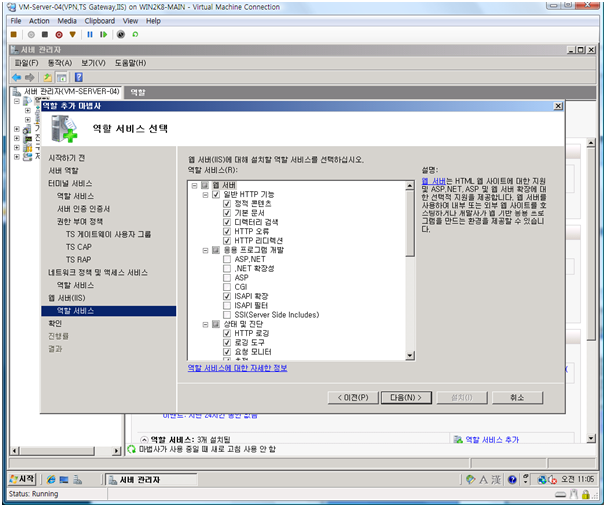This screenshot has width=606, height=507.
Task: Click the Start VM toolbar icon
Action: (31, 35)
